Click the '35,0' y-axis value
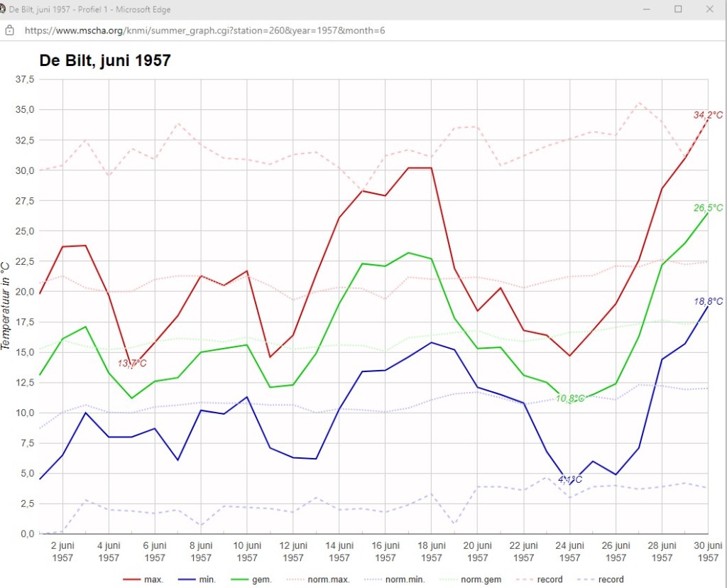This screenshot has height=588, width=727. click(25, 109)
